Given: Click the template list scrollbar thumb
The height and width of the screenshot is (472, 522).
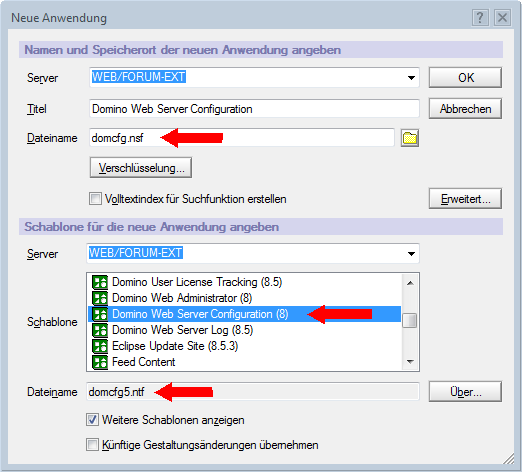Looking at the screenshot, I should click(x=410, y=321).
